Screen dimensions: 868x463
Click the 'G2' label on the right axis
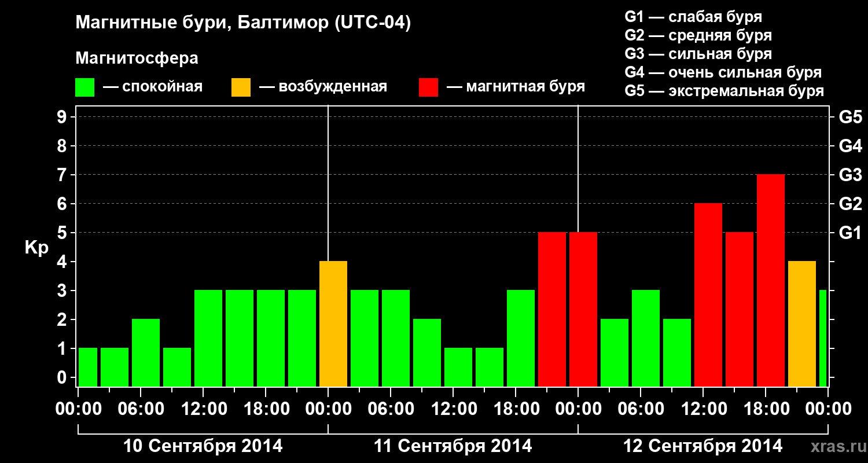click(850, 204)
